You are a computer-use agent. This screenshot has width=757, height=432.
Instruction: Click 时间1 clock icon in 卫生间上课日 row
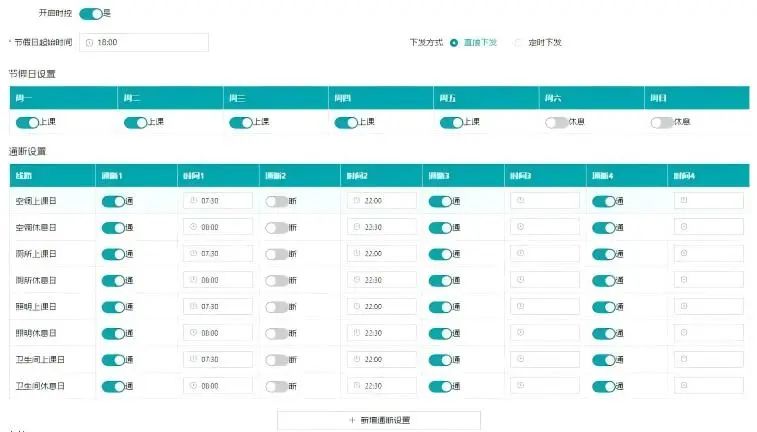194,359
